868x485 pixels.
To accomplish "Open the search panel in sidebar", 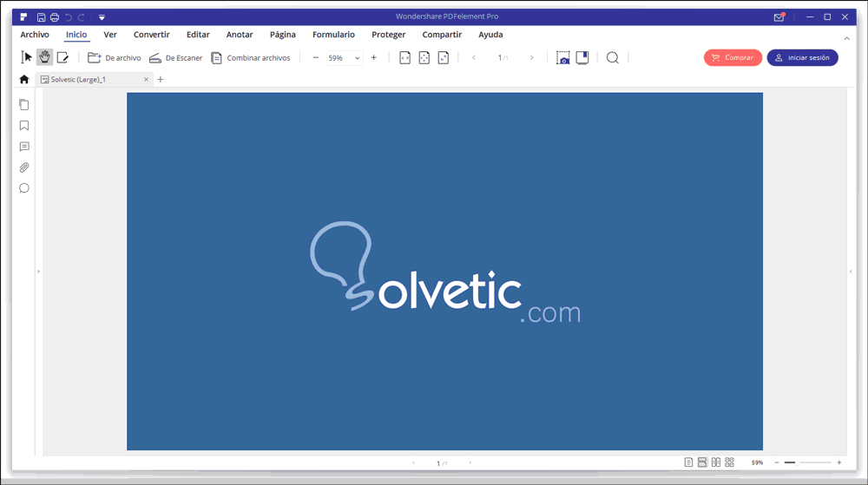I will pos(23,188).
